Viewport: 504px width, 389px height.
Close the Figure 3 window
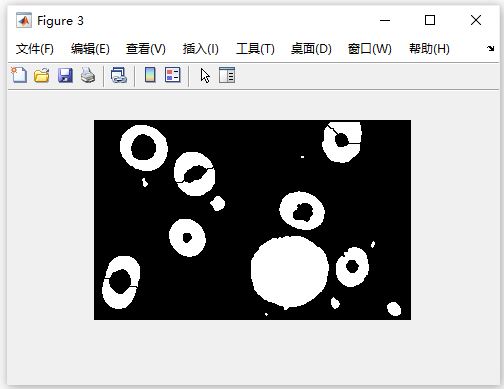476,20
